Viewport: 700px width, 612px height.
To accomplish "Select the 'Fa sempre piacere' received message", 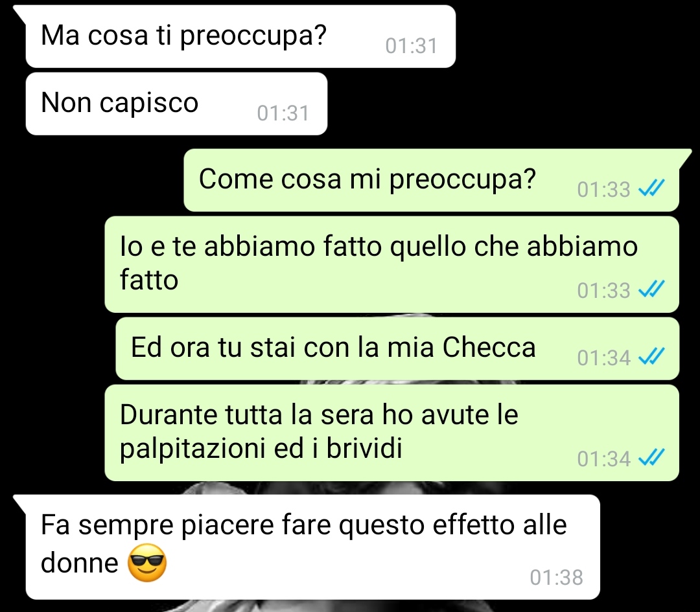I will [312, 547].
